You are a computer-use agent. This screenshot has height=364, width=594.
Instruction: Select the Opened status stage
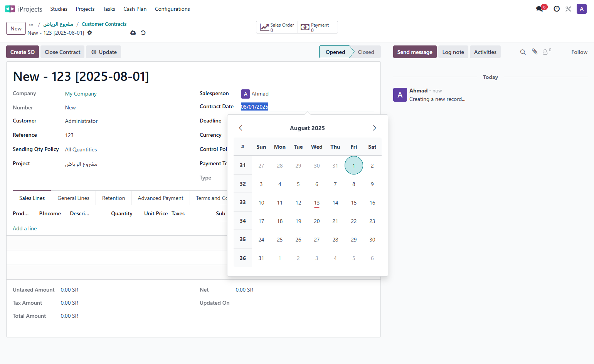click(x=335, y=52)
